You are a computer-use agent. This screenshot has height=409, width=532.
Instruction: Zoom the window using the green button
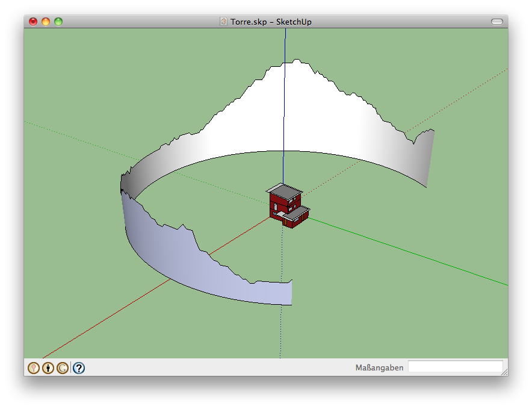pos(58,22)
